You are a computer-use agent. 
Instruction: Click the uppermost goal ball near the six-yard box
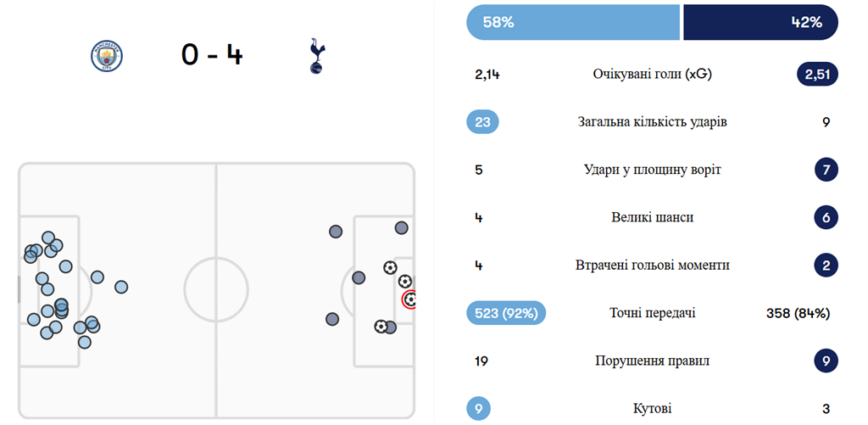(390, 268)
